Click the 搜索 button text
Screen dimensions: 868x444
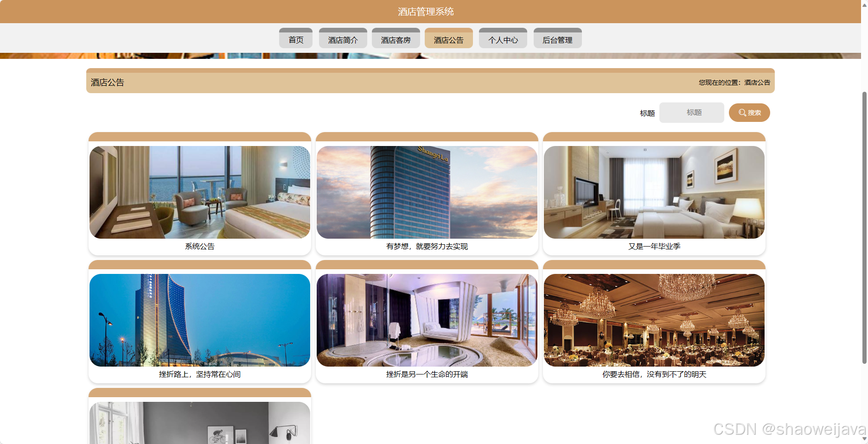click(754, 113)
